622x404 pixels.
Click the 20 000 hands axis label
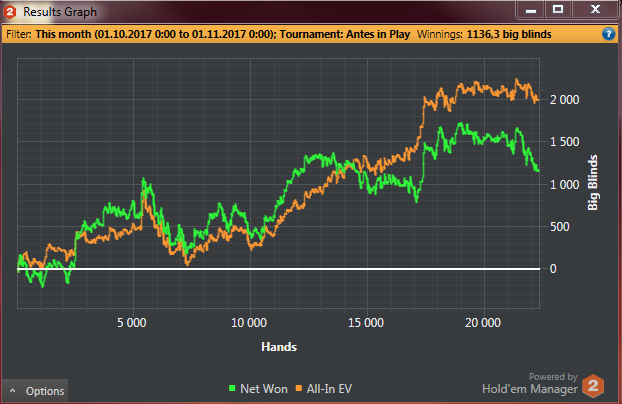tap(483, 323)
